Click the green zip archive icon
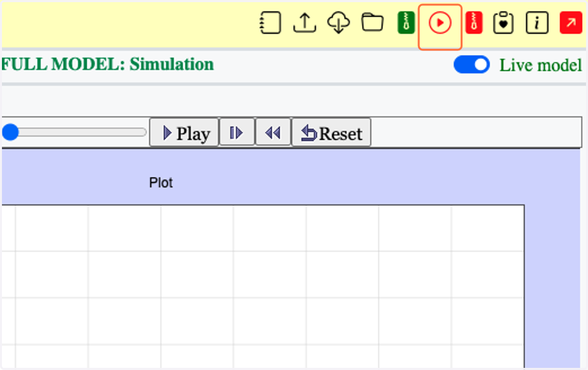The width and height of the screenshot is (588, 370). pos(406,23)
